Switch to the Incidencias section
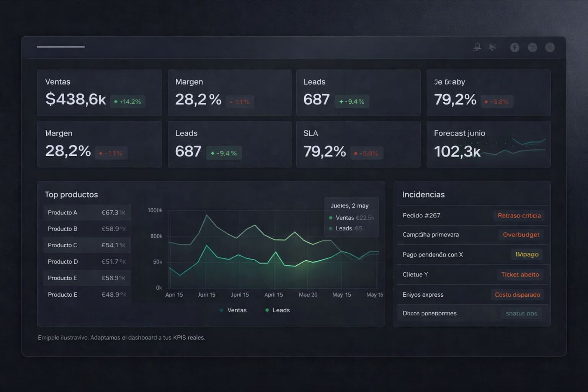588x392 pixels. tap(423, 194)
